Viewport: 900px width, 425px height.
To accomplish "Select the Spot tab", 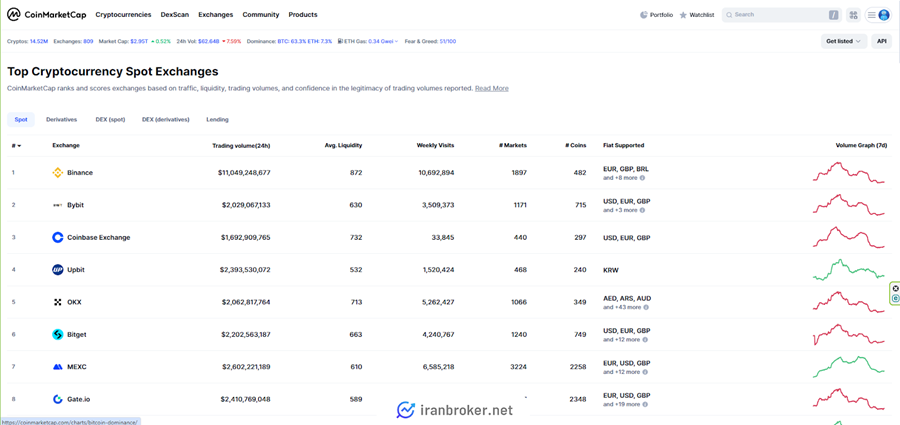I will coord(21,119).
